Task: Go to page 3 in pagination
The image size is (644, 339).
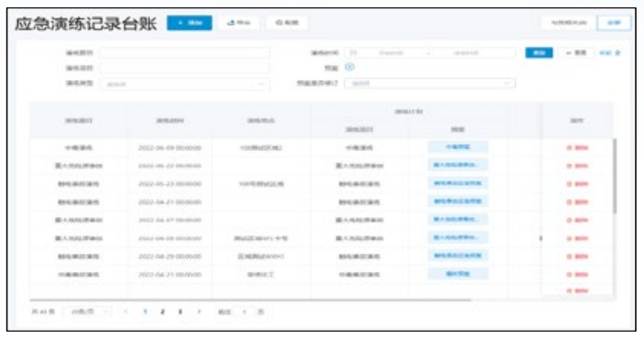Action: click(180, 312)
